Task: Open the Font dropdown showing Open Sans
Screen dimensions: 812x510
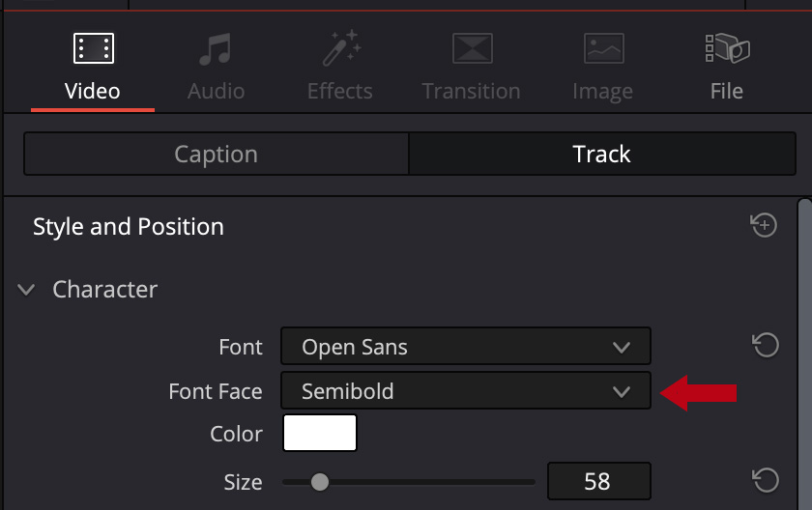Action: click(x=465, y=347)
